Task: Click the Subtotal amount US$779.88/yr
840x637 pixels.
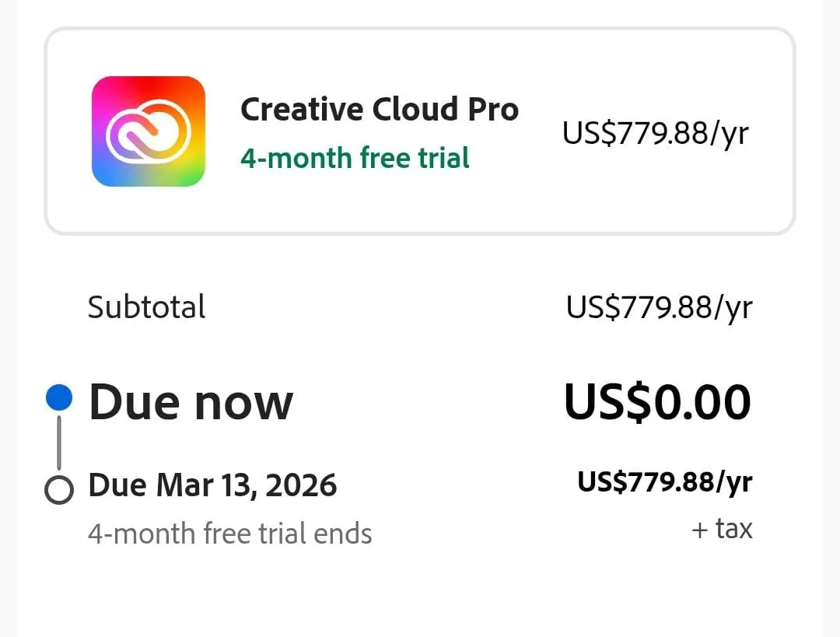Action: tap(659, 307)
